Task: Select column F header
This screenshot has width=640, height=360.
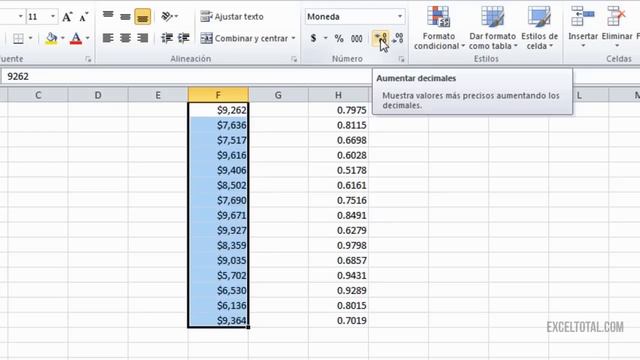Action: click(218, 95)
